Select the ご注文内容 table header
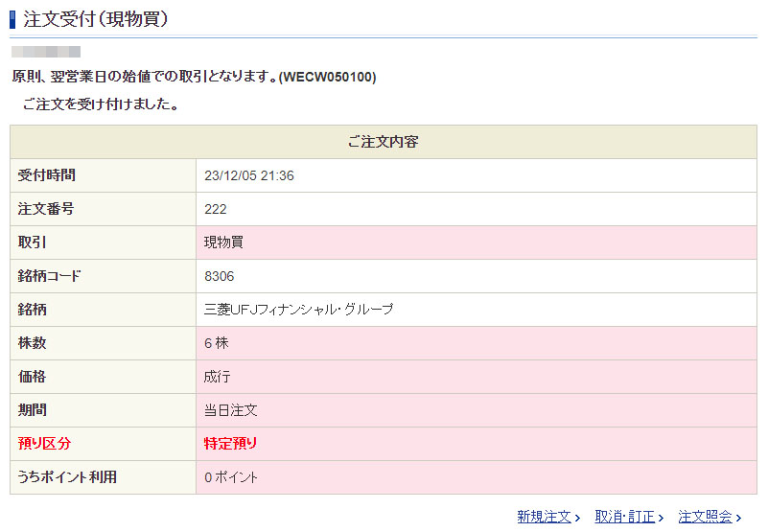This screenshot has height=532, width=768. [x=383, y=142]
